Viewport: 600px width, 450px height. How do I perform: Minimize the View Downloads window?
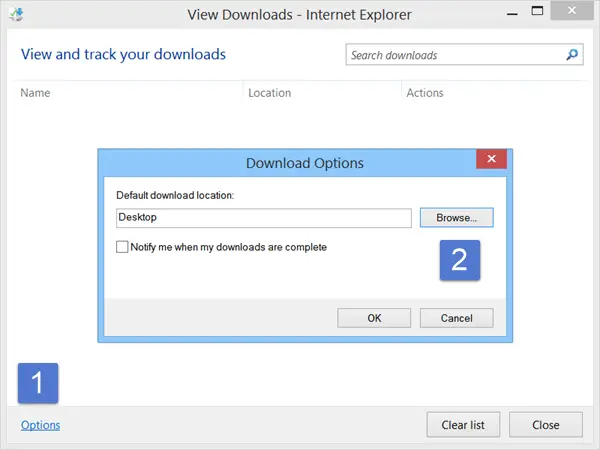click(x=512, y=14)
